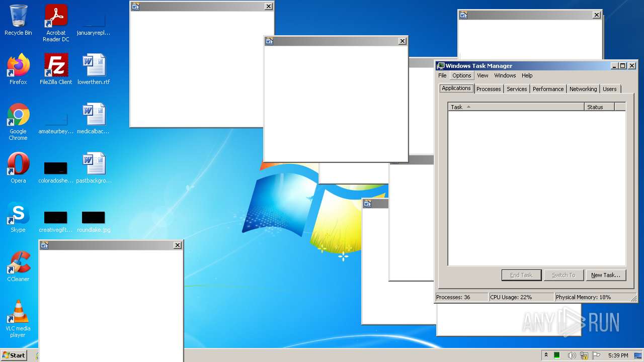
Task: Click the greyed End Task button
Action: 521,275
